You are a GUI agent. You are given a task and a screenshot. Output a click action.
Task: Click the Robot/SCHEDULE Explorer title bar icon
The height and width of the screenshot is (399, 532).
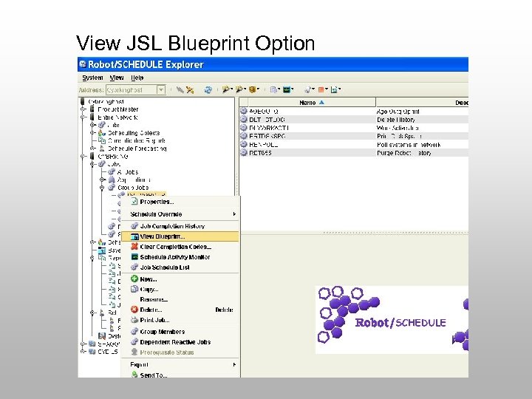(x=83, y=64)
